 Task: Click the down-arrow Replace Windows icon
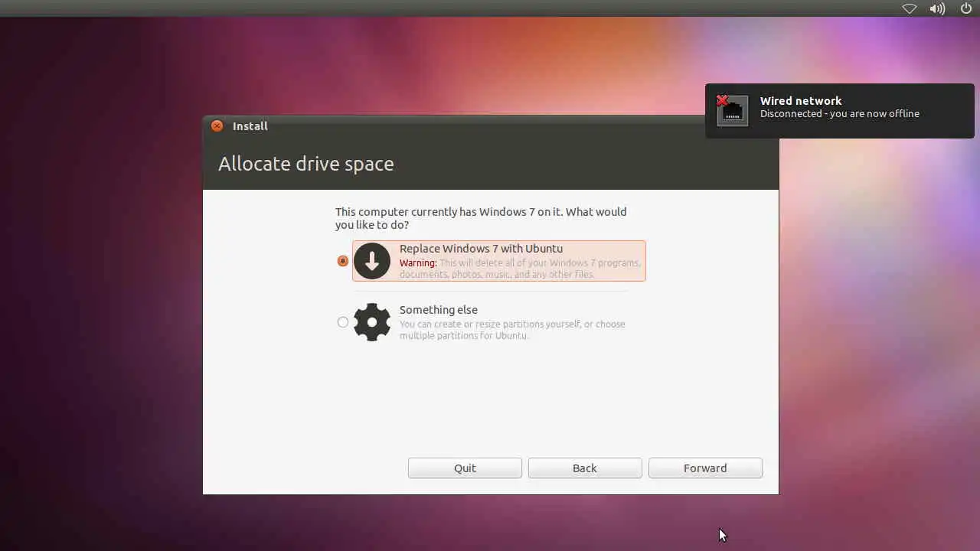click(x=372, y=261)
